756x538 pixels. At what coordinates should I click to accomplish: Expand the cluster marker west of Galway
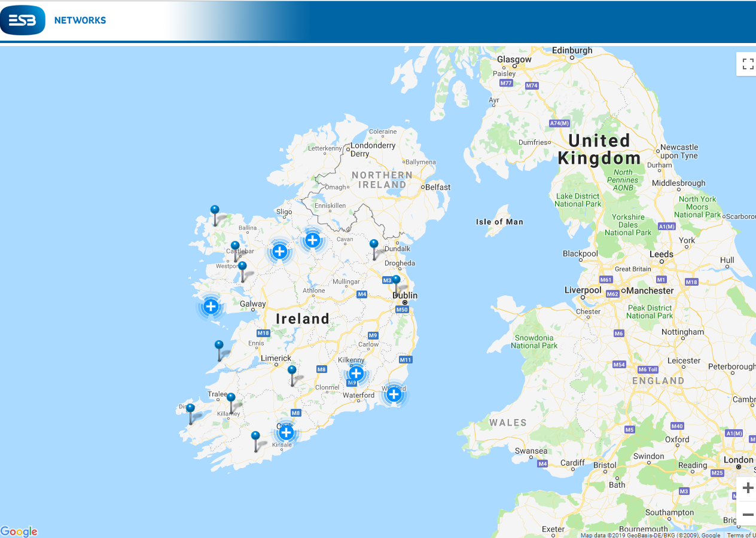coord(211,307)
